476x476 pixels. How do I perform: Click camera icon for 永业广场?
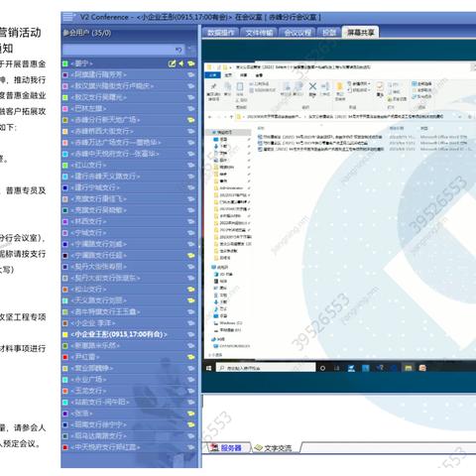coord(191,380)
